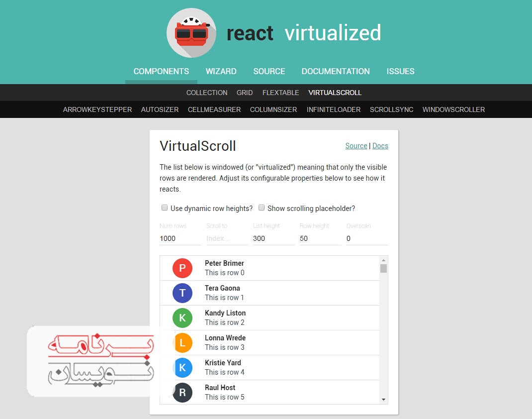Check the Show scrolling placeholder option

(x=262, y=208)
